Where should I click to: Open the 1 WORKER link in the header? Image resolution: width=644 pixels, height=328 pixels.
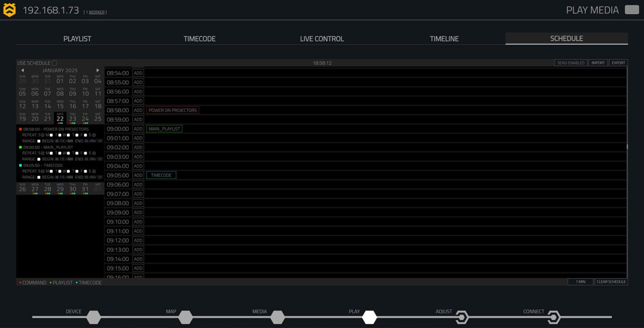click(97, 12)
